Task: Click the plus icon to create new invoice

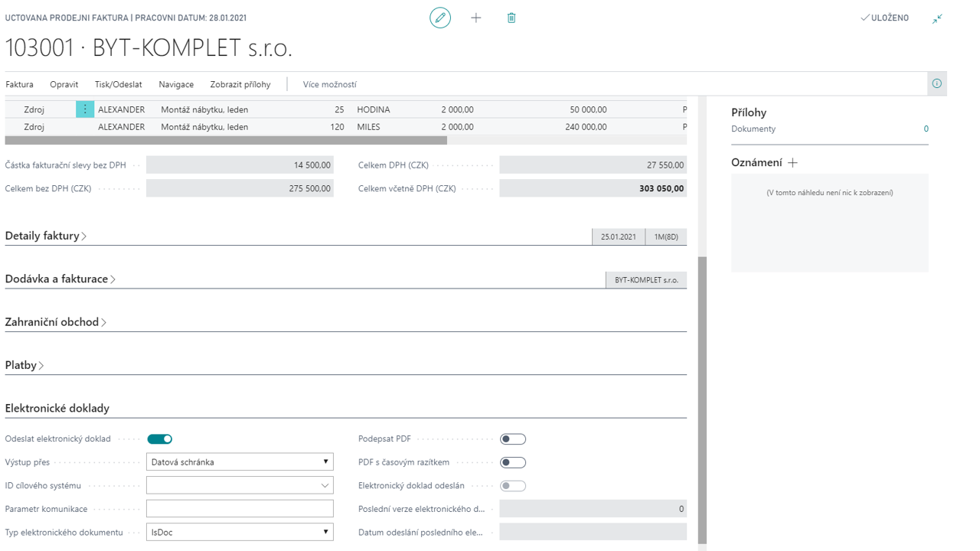Action: tap(476, 18)
